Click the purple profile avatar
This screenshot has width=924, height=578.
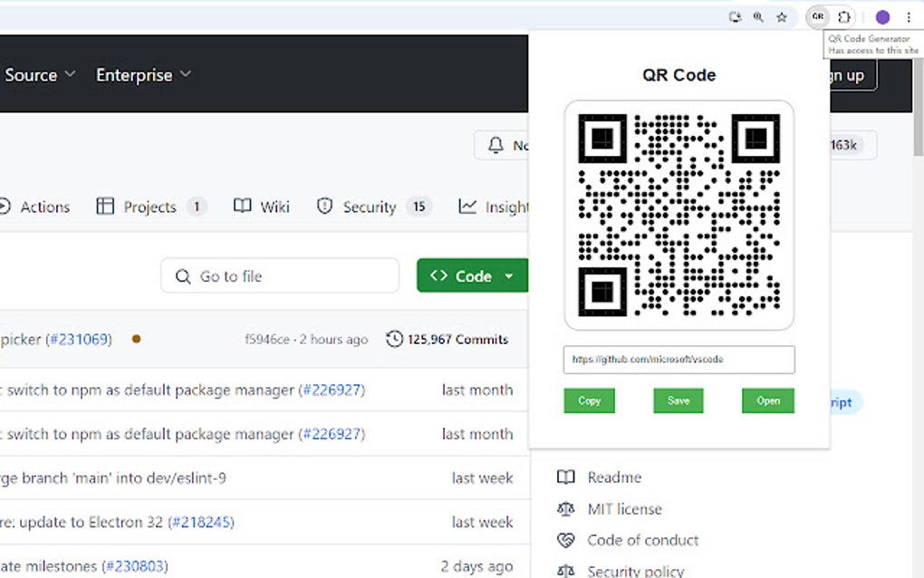pos(881,16)
